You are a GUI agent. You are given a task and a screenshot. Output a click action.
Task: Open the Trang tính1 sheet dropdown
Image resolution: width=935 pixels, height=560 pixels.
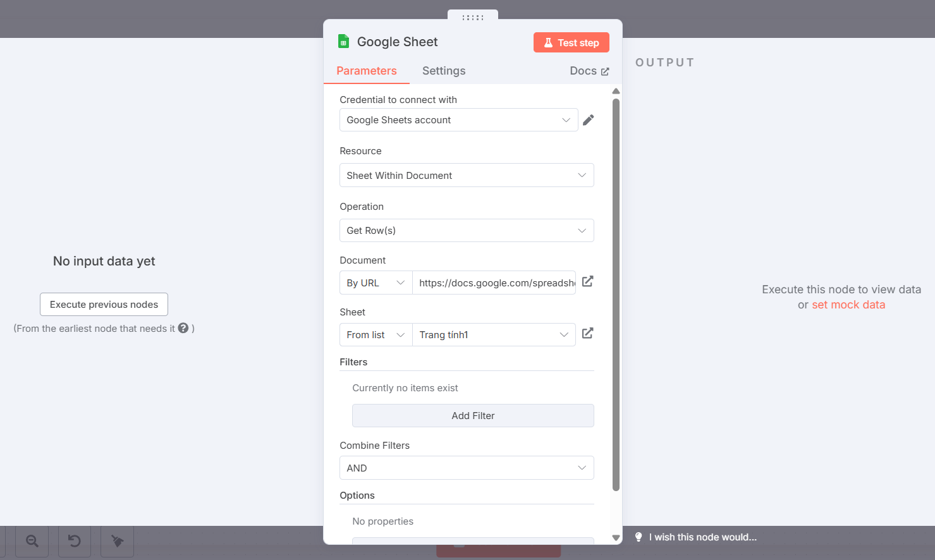pyautogui.click(x=494, y=335)
